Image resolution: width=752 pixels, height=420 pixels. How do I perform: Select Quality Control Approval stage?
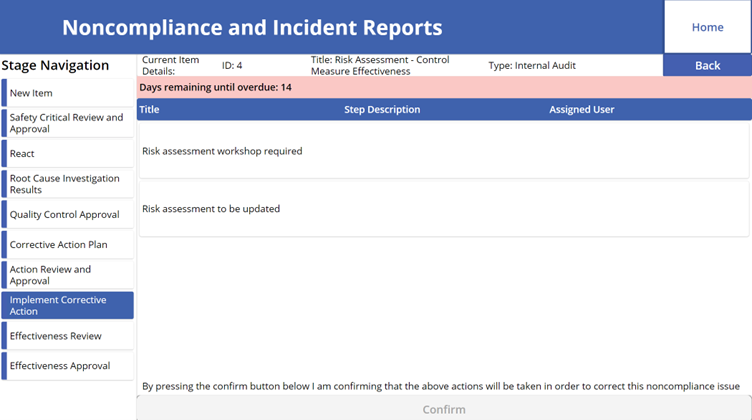(x=68, y=214)
